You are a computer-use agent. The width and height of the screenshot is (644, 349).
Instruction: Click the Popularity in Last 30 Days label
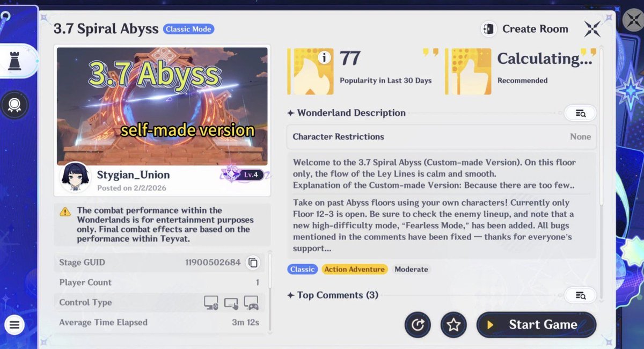(x=386, y=81)
